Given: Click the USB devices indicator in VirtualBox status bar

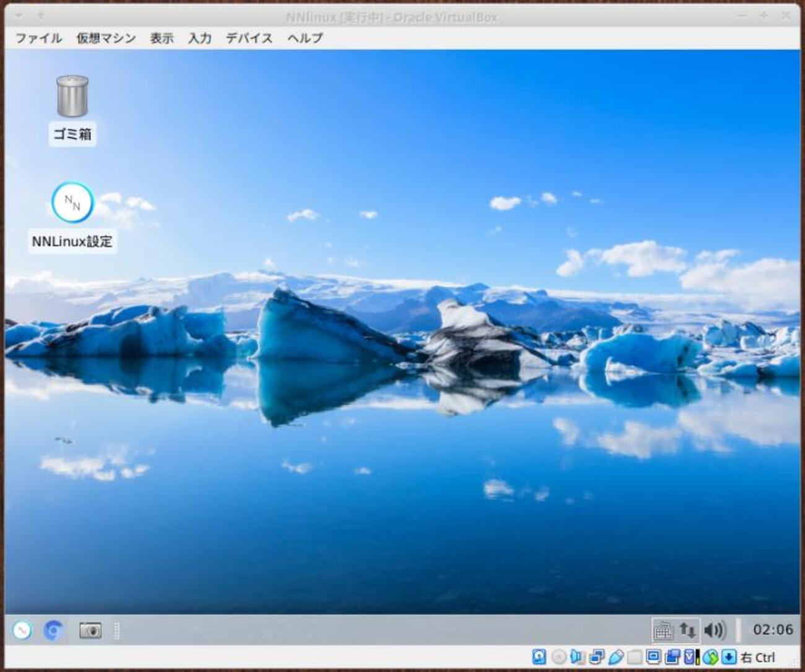Looking at the screenshot, I should coord(616,657).
